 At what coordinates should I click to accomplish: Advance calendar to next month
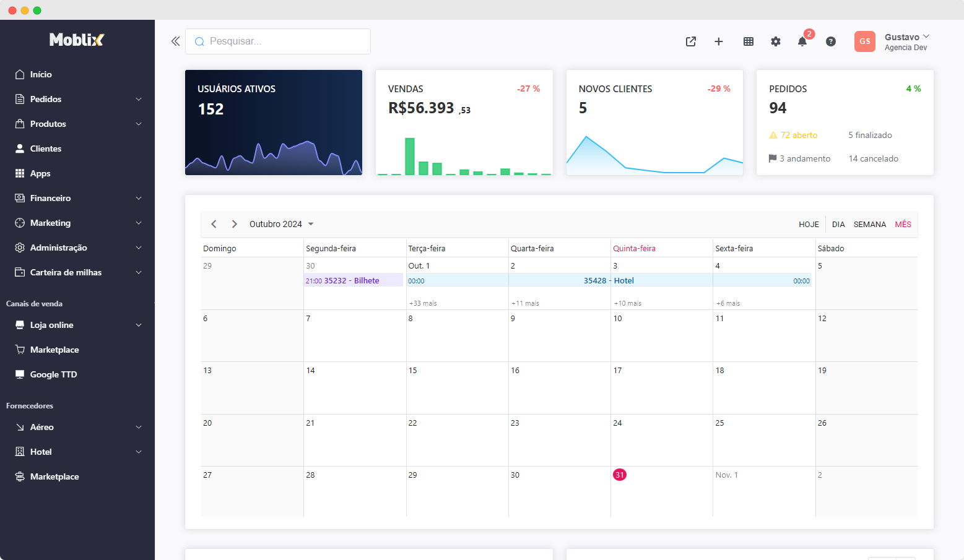coord(235,224)
